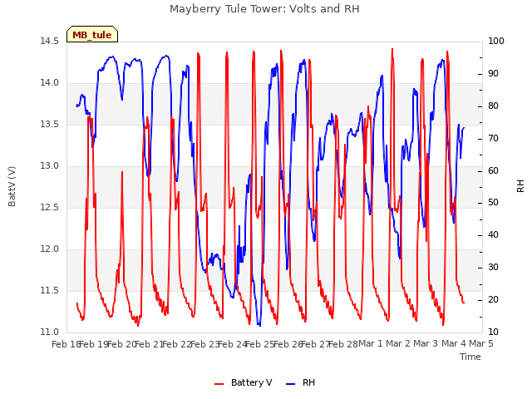Click the 70 right axis tick label
This screenshot has height=399, width=532.
click(493, 139)
